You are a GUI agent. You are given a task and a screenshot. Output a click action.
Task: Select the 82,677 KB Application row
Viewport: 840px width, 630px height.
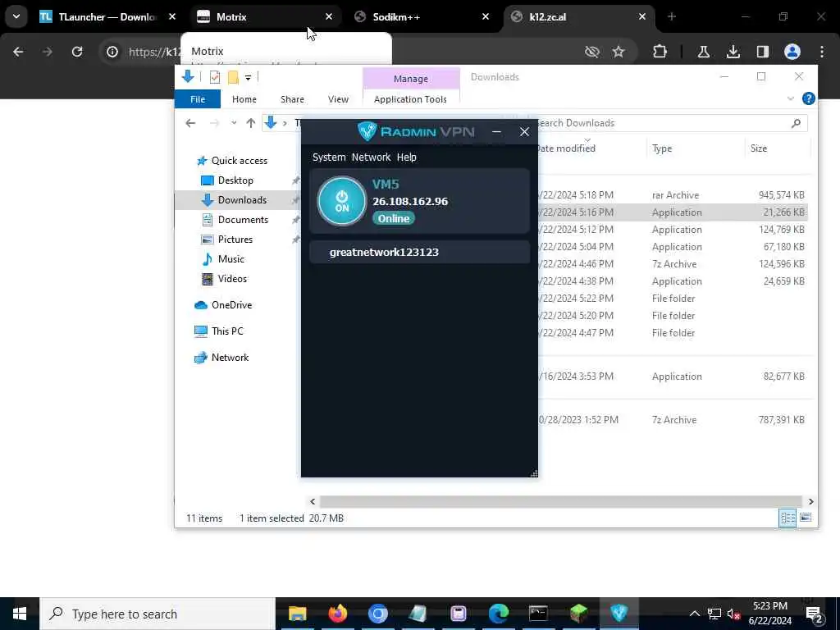(673, 377)
